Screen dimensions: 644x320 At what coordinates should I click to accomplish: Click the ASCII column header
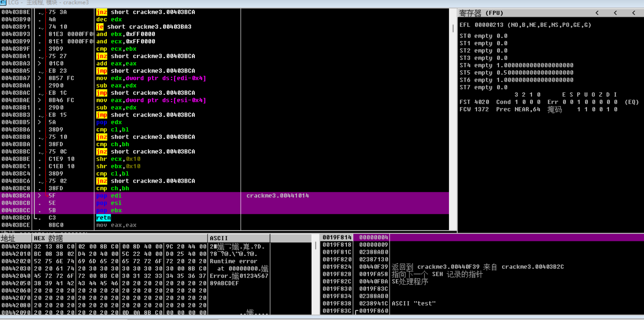(239, 238)
